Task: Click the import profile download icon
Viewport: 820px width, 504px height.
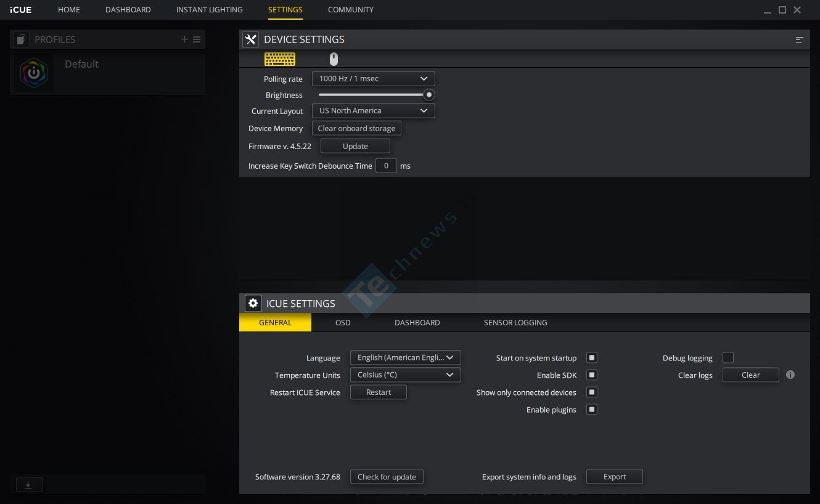Action: 28,485
